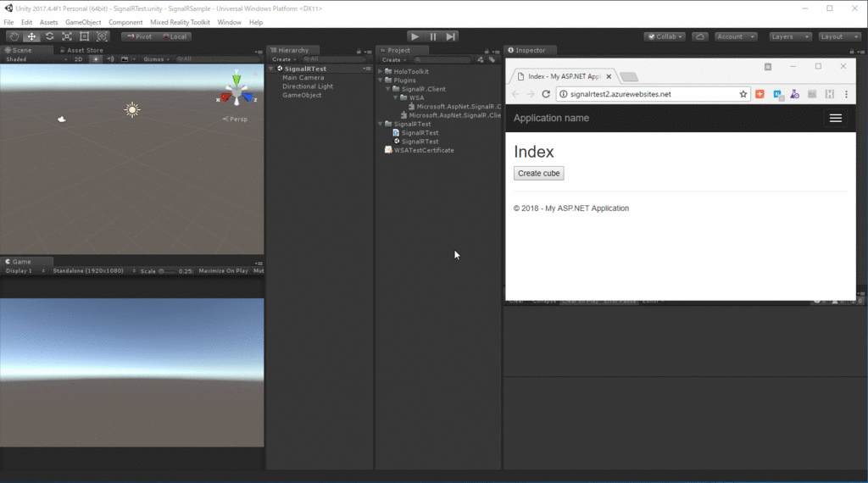Collapse the WSA folder arrow
The height and width of the screenshot is (483, 868).
(396, 98)
